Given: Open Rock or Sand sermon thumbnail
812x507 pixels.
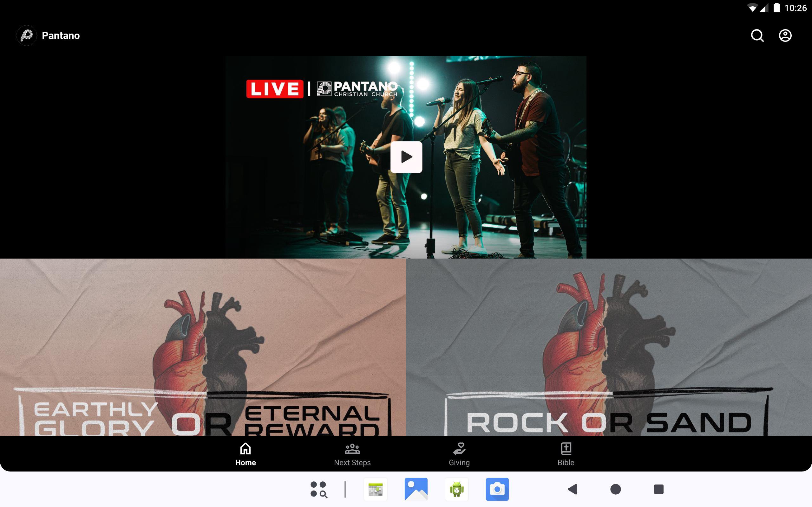Looking at the screenshot, I should pyautogui.click(x=609, y=347).
